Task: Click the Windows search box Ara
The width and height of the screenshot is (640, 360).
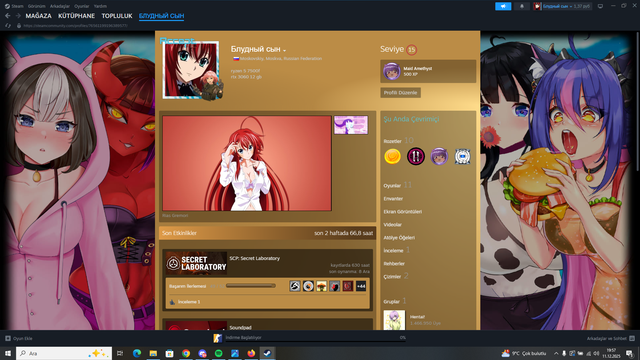Action: point(64,353)
